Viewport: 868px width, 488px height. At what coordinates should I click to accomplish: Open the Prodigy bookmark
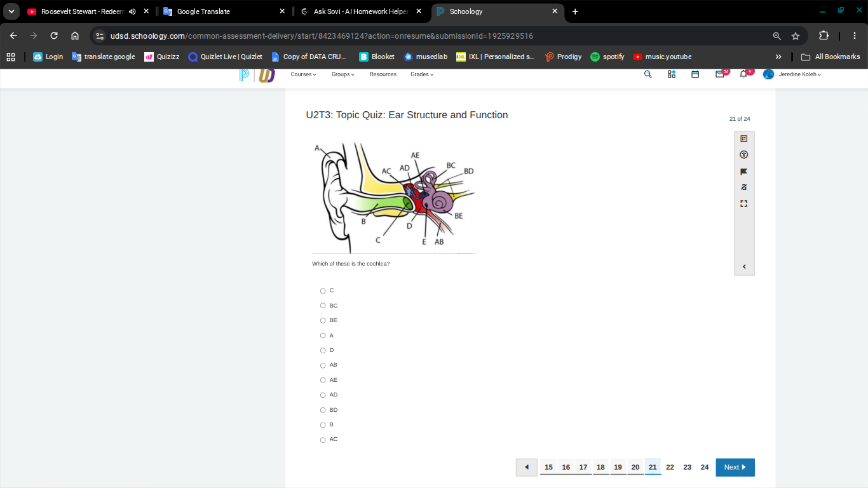point(564,57)
